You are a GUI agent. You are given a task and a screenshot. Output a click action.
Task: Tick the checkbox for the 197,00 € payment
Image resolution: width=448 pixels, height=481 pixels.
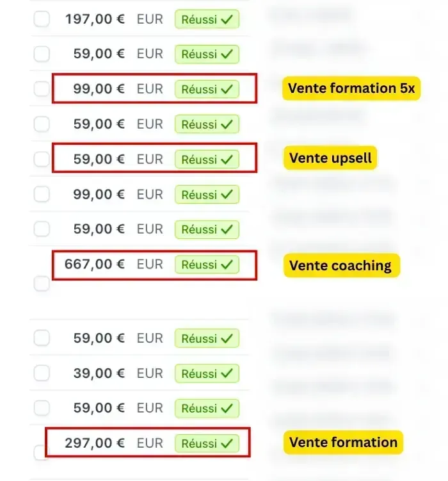(42, 20)
